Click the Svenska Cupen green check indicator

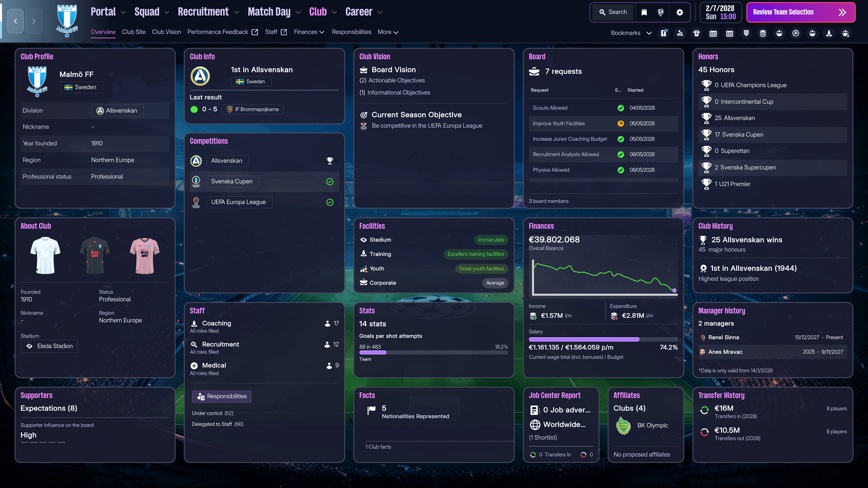[330, 182]
